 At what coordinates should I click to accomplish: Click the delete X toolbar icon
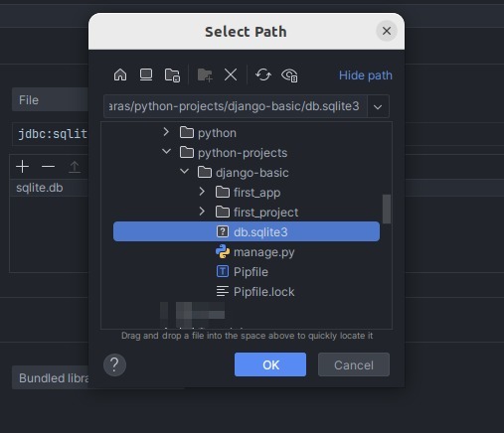(x=231, y=74)
